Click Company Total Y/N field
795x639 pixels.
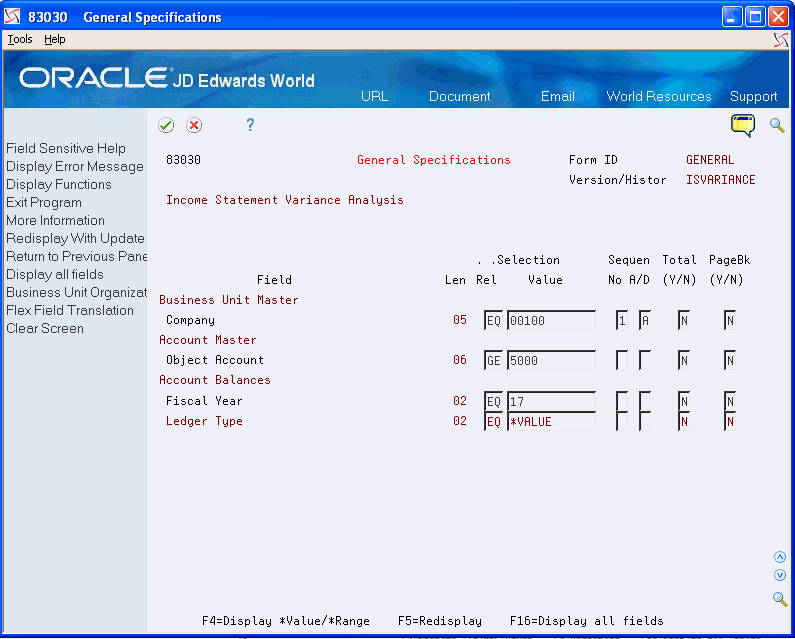tap(684, 321)
